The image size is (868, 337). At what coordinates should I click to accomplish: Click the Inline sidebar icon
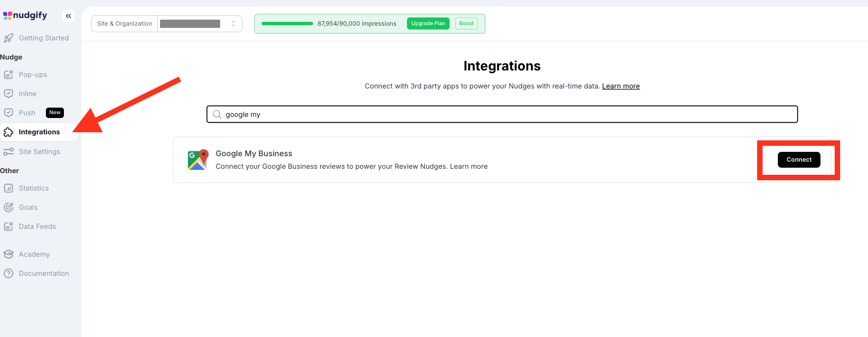point(8,94)
